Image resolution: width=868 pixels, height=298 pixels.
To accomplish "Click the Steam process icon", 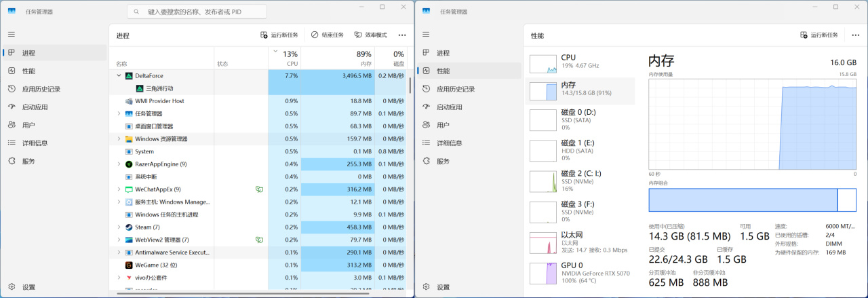I will pyautogui.click(x=129, y=227).
